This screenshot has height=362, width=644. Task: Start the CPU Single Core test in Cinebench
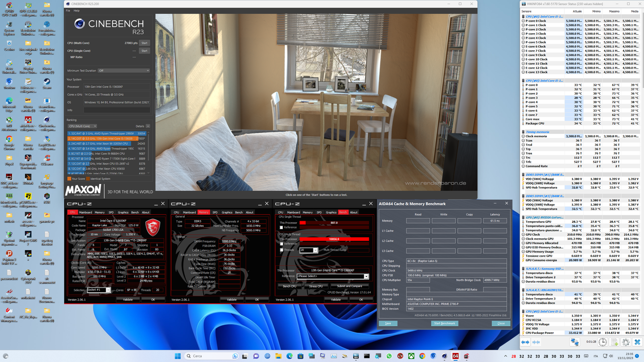pos(144,50)
